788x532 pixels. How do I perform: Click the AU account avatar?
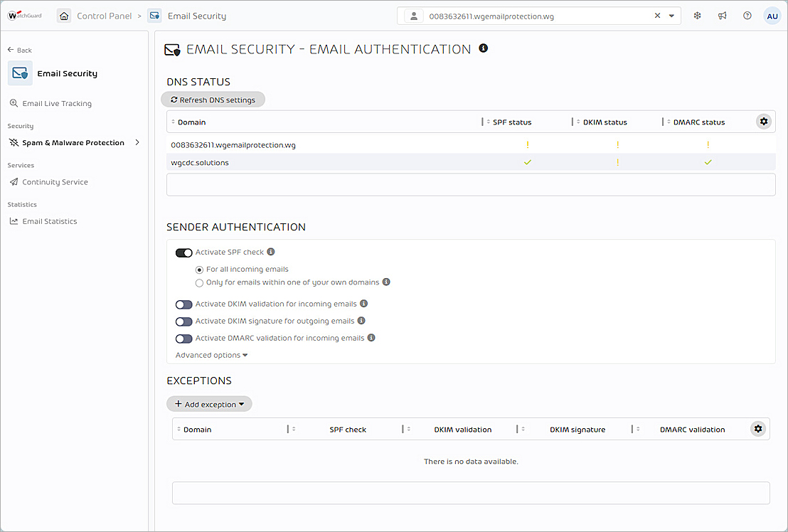click(772, 15)
